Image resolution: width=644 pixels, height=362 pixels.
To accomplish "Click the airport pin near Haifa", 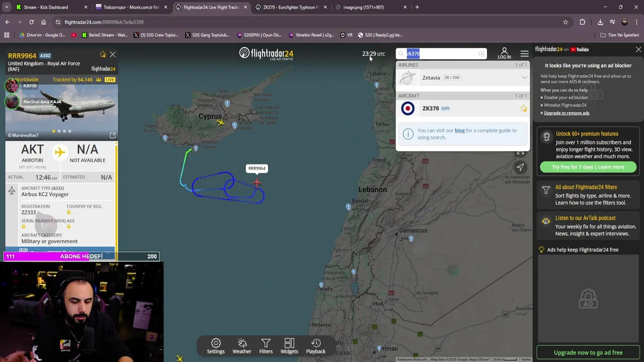I will (x=321, y=285).
